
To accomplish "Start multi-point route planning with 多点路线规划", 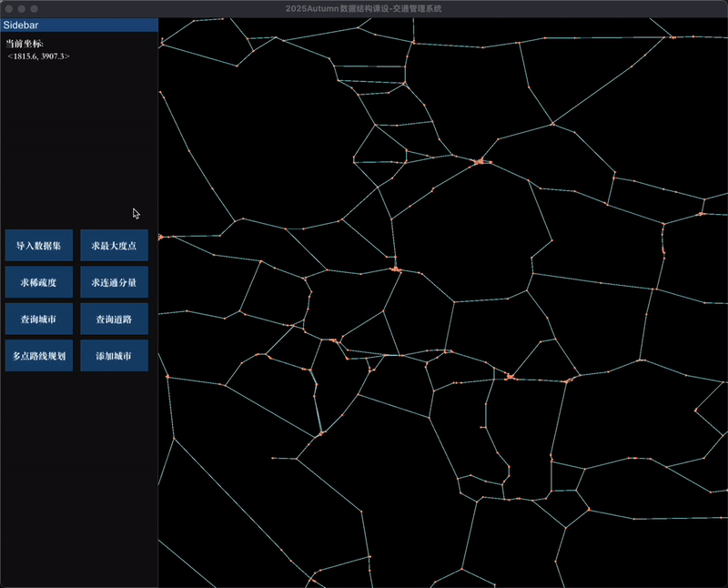I will coord(37,354).
